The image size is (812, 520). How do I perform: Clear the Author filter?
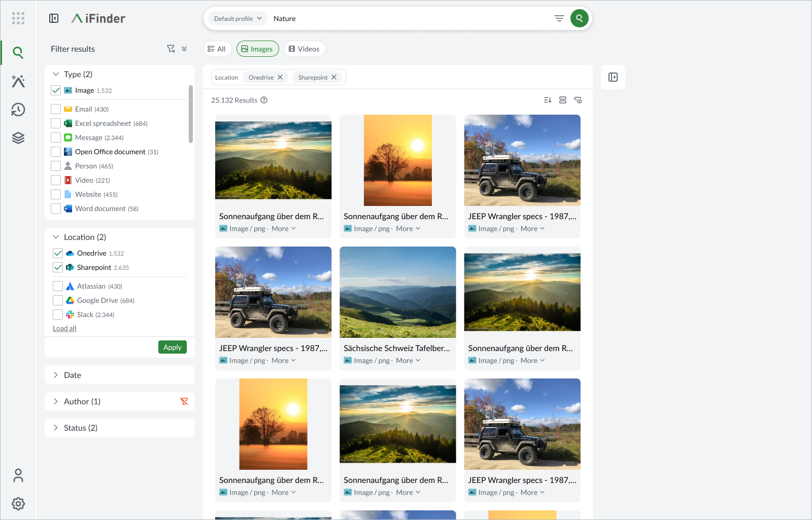coord(184,401)
